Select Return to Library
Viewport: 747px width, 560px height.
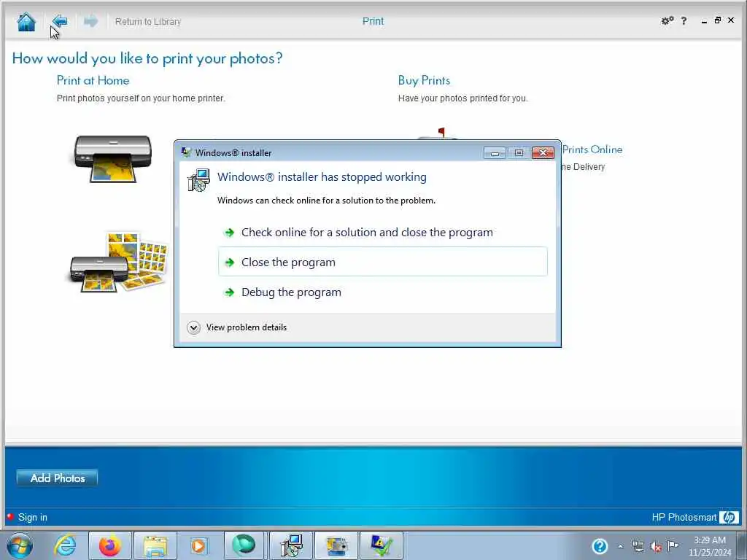click(x=147, y=21)
